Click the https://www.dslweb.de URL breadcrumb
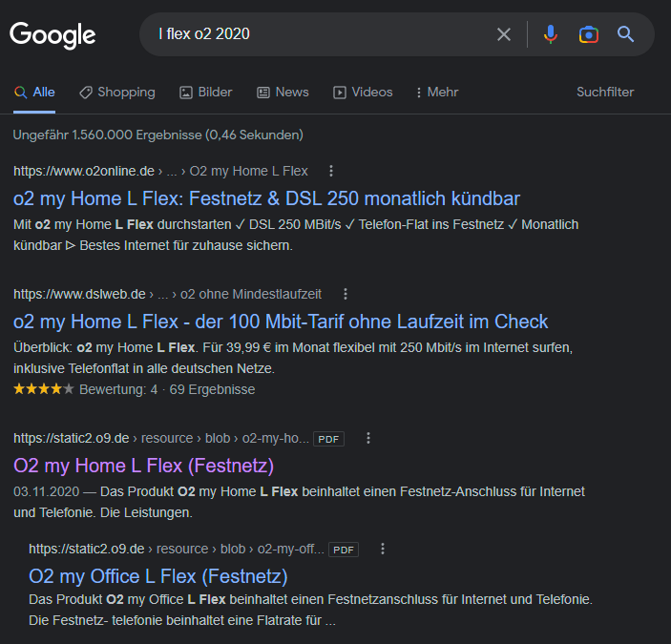Screen dimensions: 671x644 79,294
